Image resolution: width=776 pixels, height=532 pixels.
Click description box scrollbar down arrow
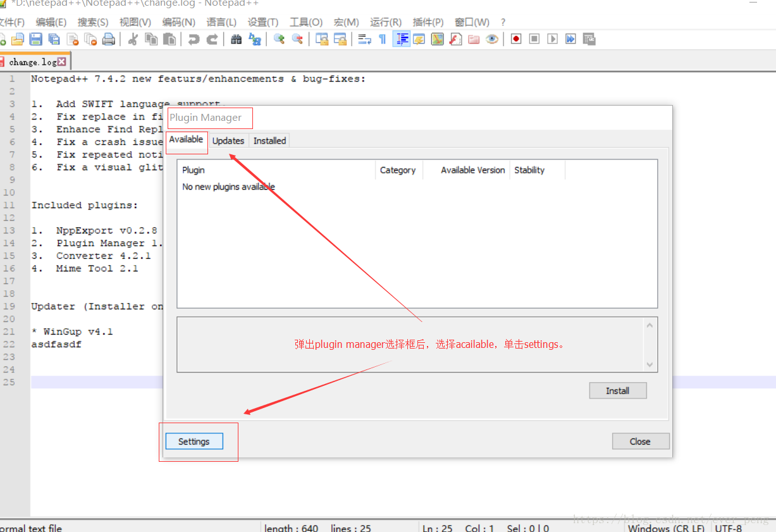point(650,364)
